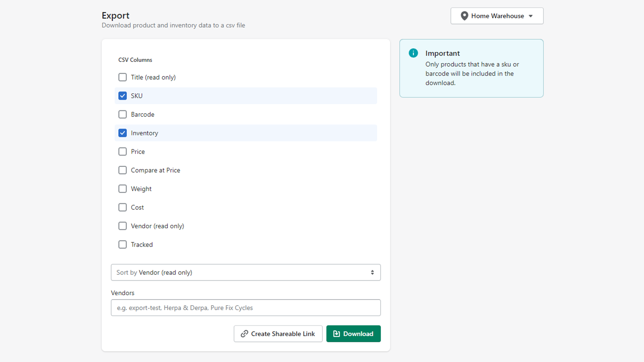Click the chevron next to Home Warehouse
This screenshot has width=644, height=362.
coord(530,16)
